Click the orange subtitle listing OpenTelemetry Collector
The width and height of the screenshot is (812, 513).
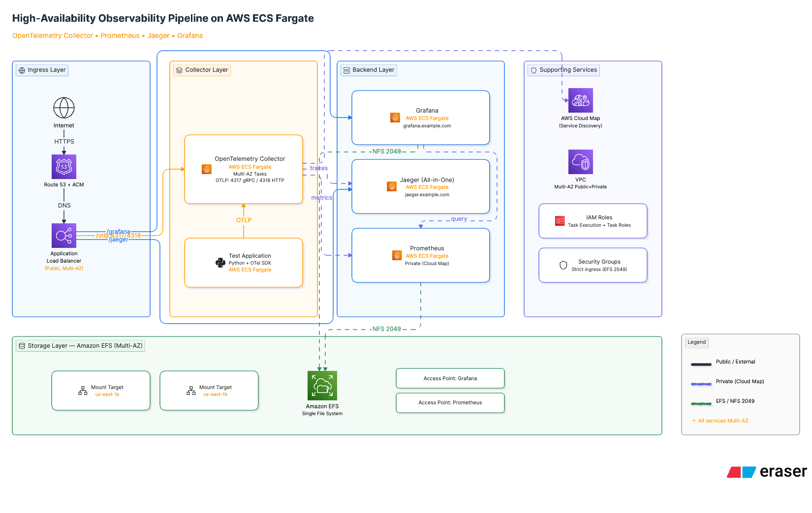tap(107, 35)
